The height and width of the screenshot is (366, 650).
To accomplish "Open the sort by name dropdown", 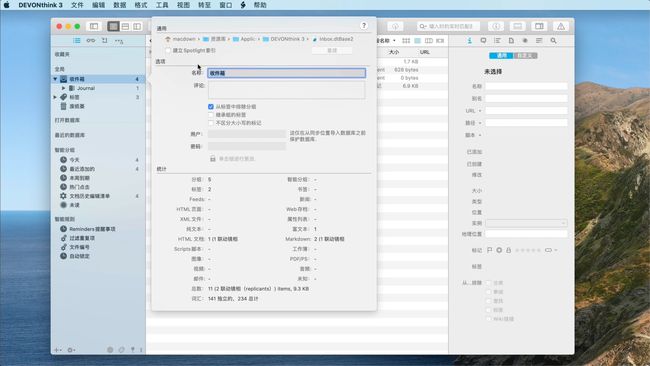I will point(386,41).
